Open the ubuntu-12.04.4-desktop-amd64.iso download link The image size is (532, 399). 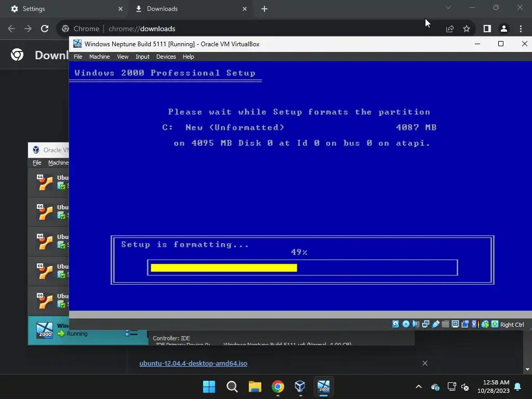(193, 363)
